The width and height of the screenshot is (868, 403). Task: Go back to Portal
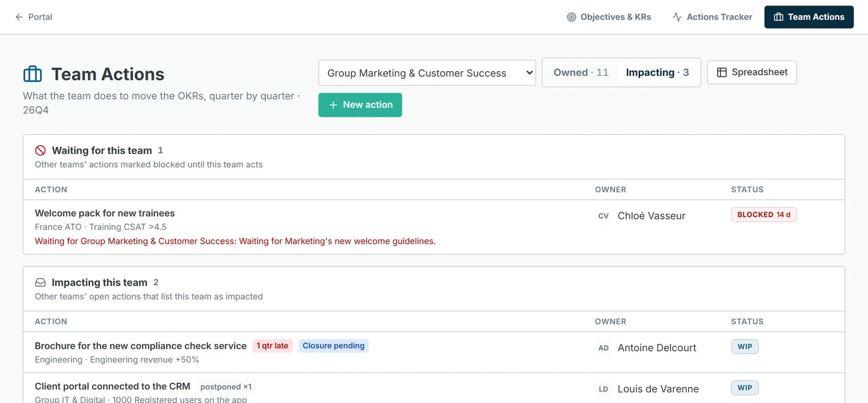pos(34,17)
